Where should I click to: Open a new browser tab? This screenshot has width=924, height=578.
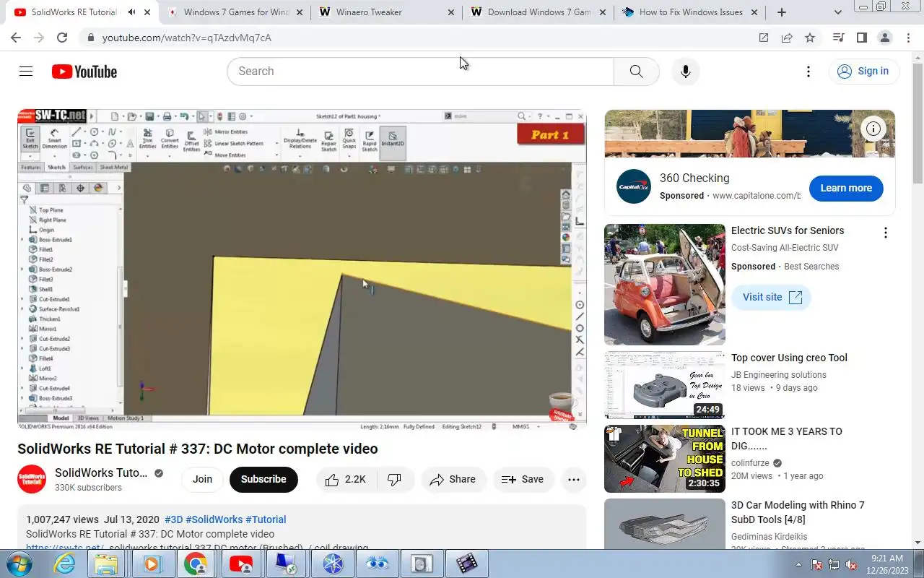click(782, 12)
